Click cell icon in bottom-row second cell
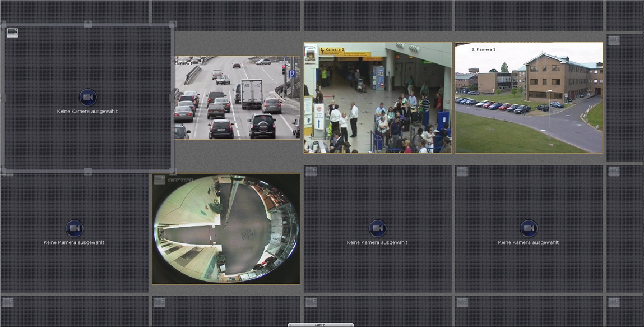Screen dimensions: 644x327 pyautogui.click(x=159, y=302)
